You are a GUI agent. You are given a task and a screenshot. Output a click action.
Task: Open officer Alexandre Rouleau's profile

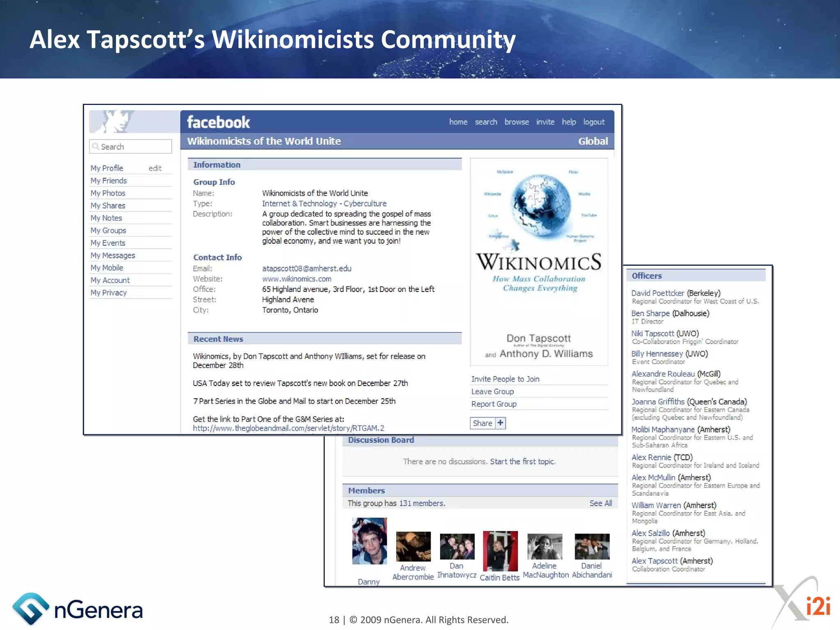click(663, 374)
